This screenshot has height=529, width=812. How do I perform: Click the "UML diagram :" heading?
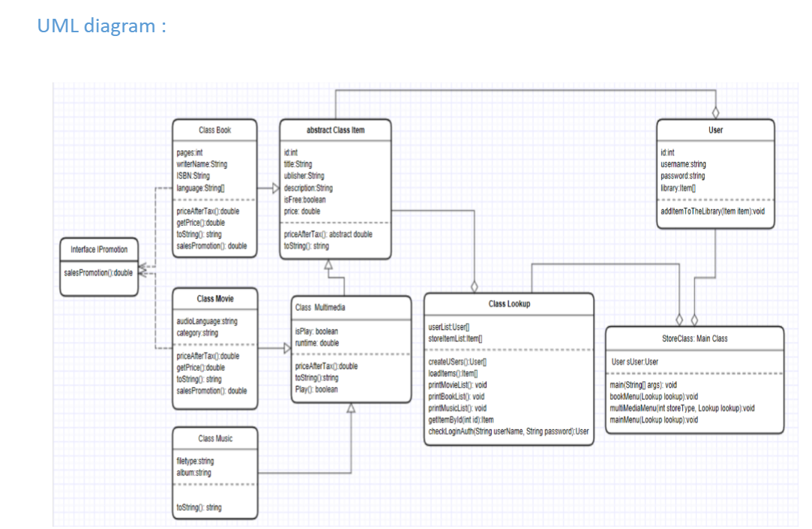100,25
